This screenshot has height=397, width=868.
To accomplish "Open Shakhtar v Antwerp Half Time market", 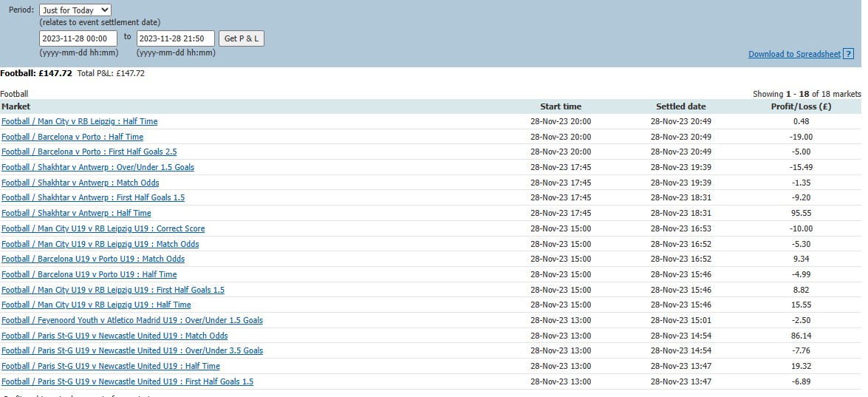I will click(x=76, y=213).
